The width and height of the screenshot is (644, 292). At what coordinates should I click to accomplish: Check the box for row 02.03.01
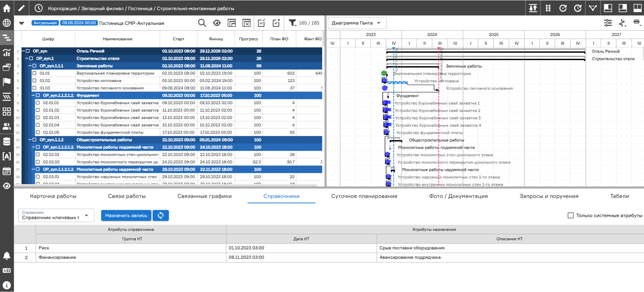38,177
